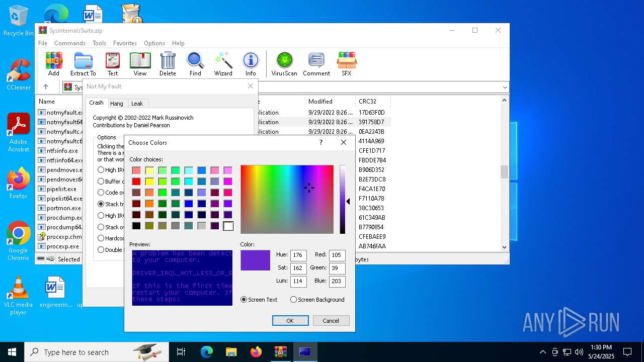Image resolution: width=644 pixels, height=362 pixels.
Task: Open Edge from the taskbar
Action: pyautogui.click(x=207, y=352)
